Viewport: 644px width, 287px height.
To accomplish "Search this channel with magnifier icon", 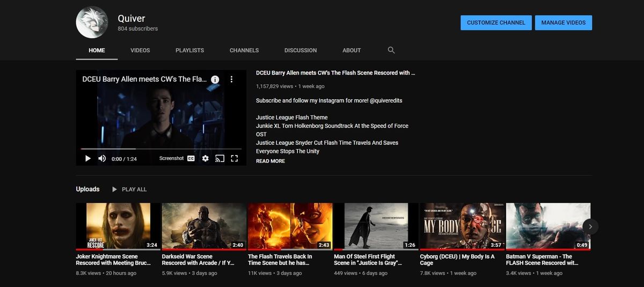I will [391, 50].
